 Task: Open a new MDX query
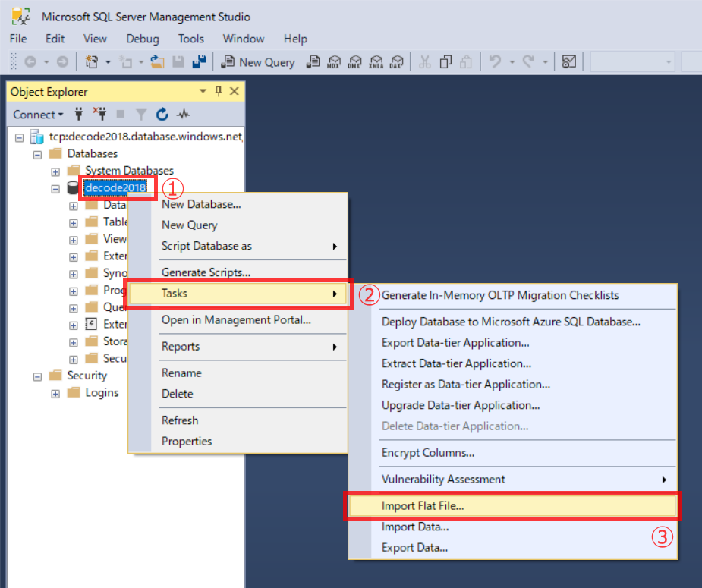pos(333,61)
